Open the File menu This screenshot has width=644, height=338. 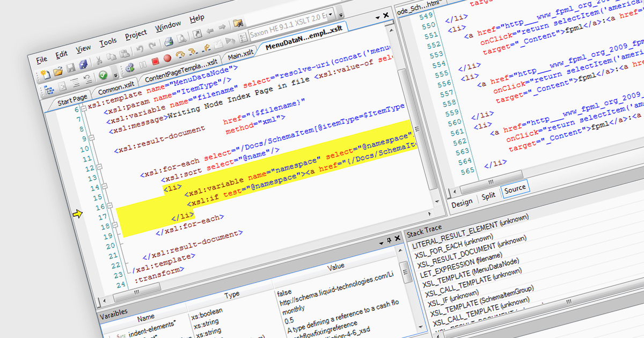coord(41,59)
